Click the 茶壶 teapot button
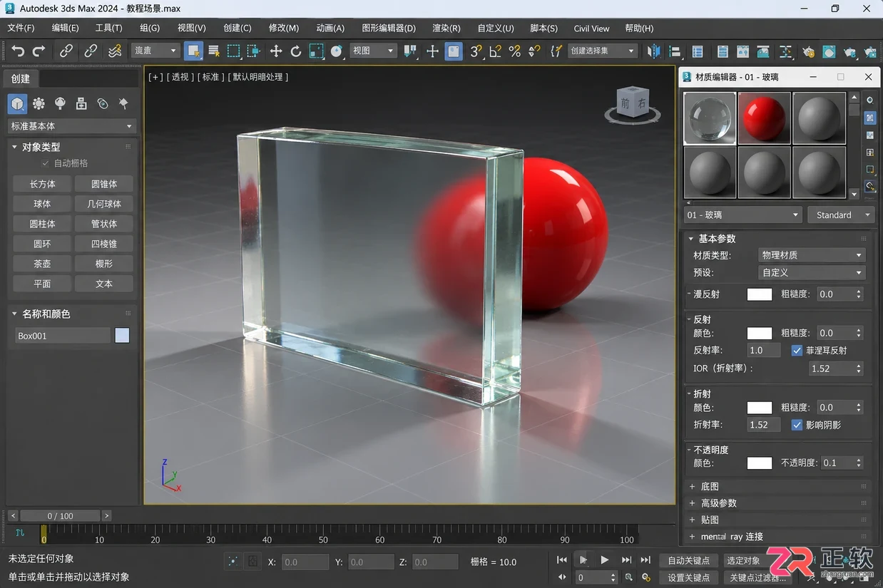 click(x=42, y=264)
